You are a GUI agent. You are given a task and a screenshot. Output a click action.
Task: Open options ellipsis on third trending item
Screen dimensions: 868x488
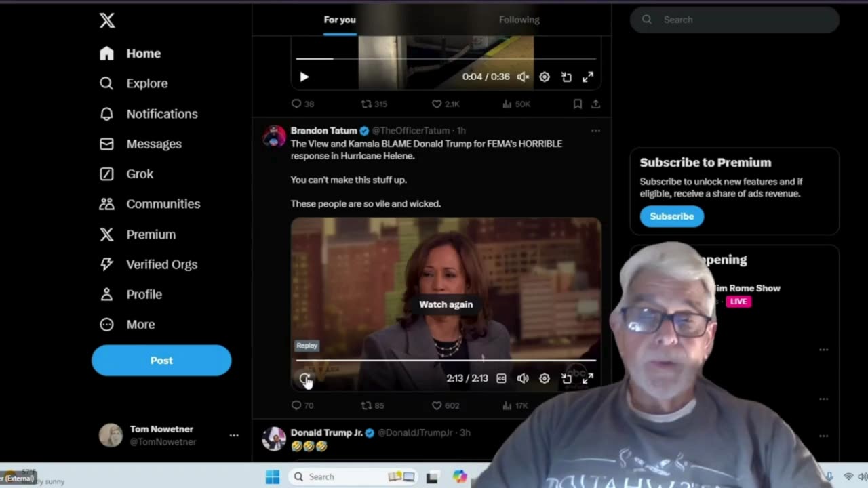pos(823,436)
